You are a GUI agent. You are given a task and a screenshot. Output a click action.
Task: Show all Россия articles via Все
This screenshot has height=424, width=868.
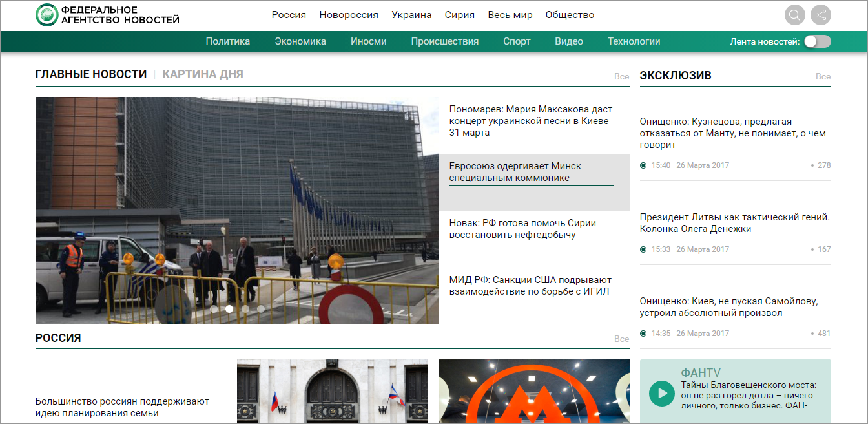tap(621, 339)
